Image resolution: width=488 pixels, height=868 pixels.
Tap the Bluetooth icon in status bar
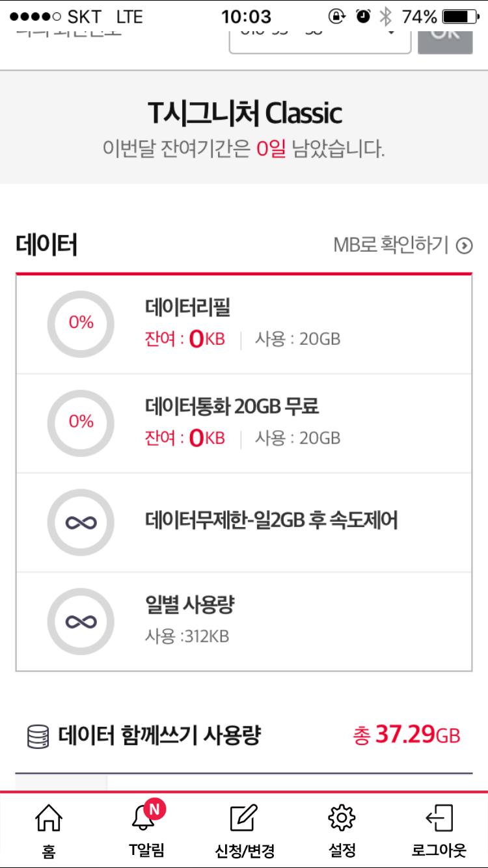coord(386,16)
